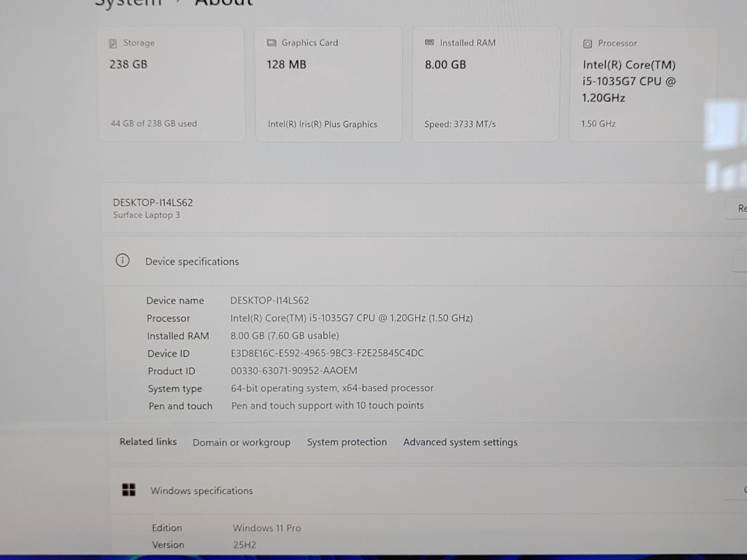Click the 'Pen and touch' row label
The image size is (747, 560).
point(180,406)
